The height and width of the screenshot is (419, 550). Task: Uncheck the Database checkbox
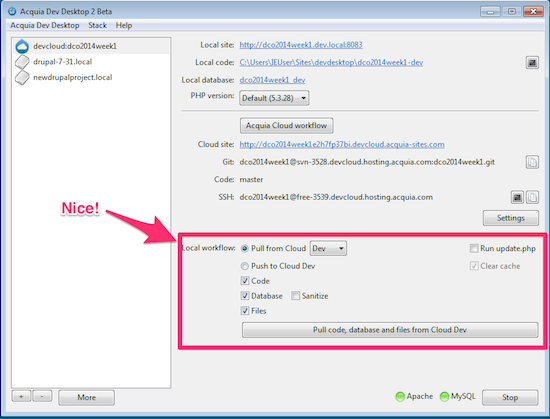pos(245,296)
